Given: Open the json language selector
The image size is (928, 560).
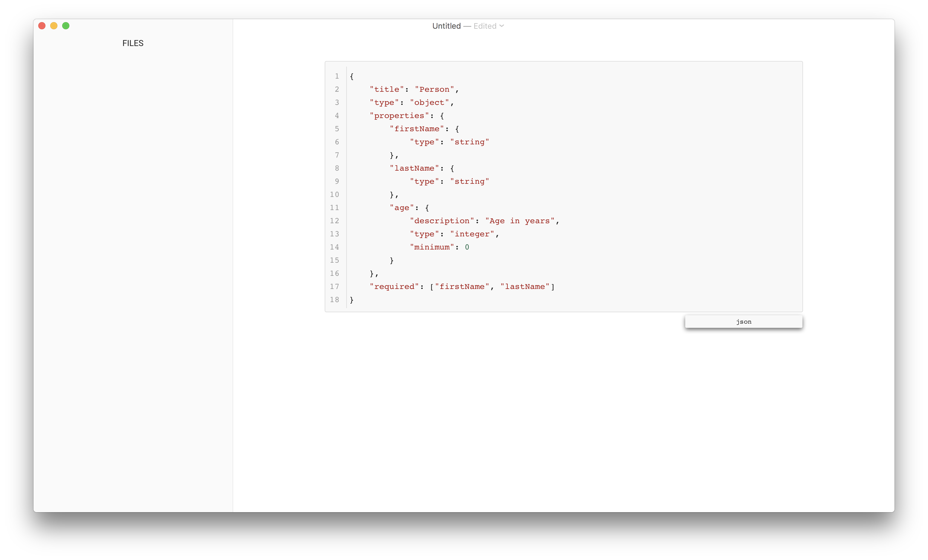Looking at the screenshot, I should [x=743, y=322].
